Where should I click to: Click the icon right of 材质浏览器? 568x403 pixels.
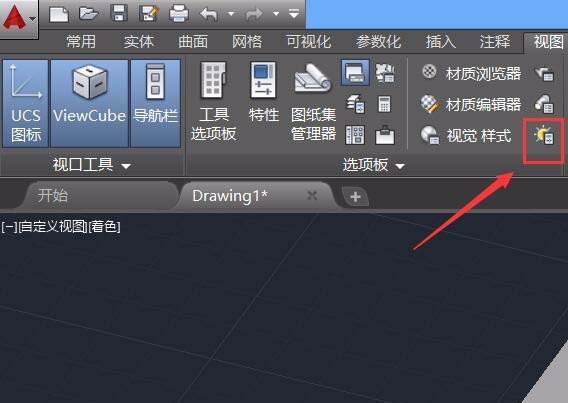click(x=544, y=74)
